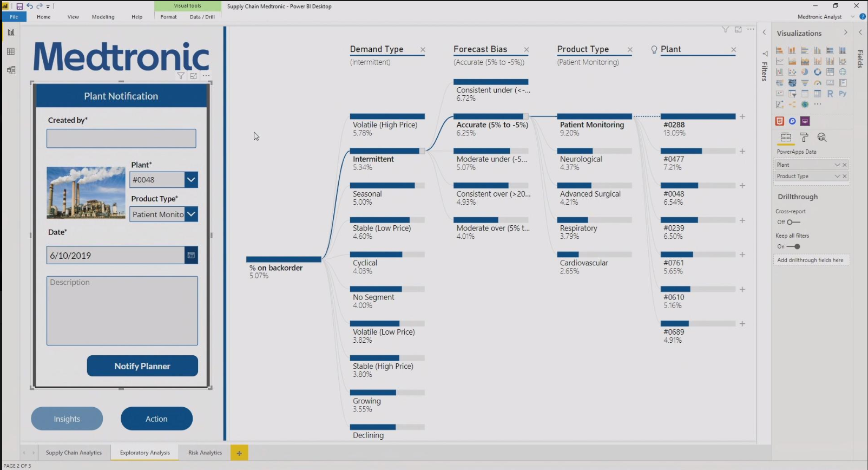Undo the last action
Screen dimensions: 868x470
pyautogui.click(x=30, y=6)
